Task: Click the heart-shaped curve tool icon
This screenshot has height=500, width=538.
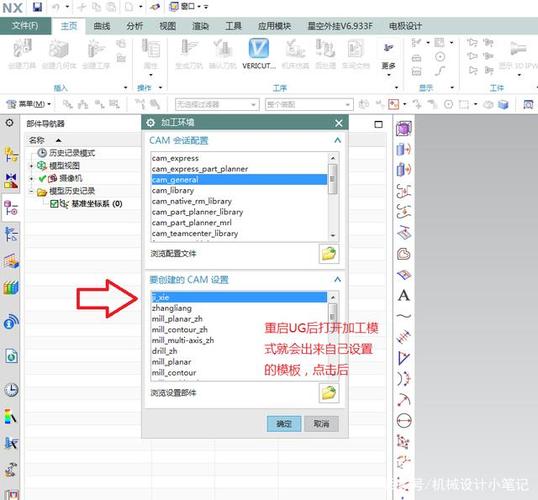Action: point(404,254)
